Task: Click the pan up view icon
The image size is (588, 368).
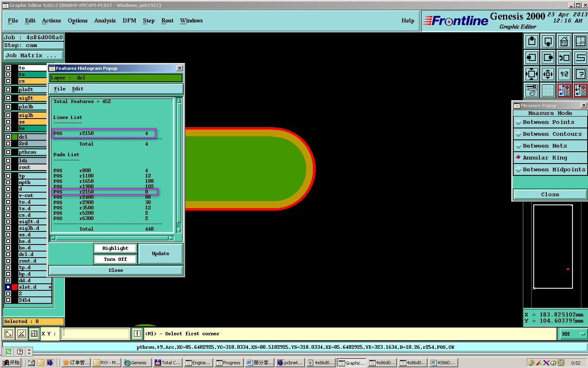Action: [x=532, y=41]
